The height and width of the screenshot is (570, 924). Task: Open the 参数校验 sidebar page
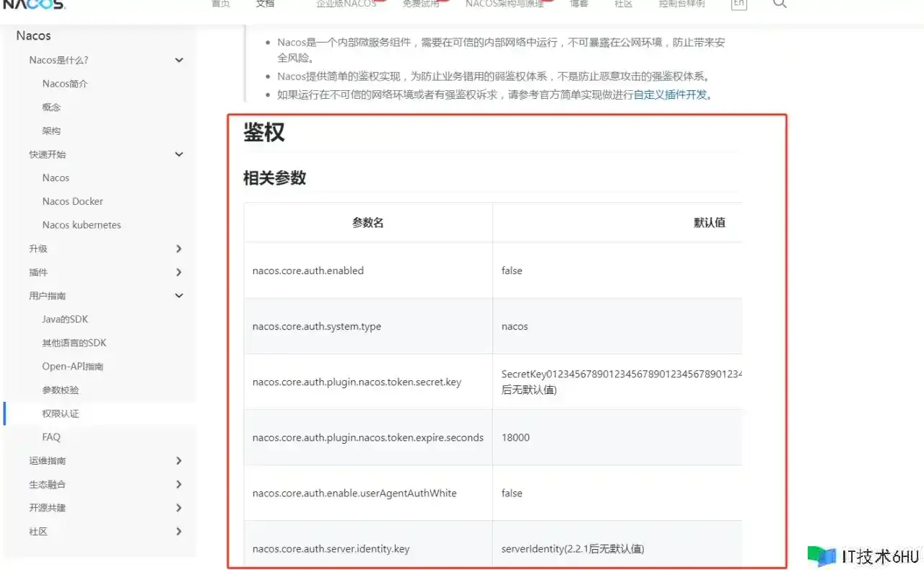pyautogui.click(x=61, y=390)
